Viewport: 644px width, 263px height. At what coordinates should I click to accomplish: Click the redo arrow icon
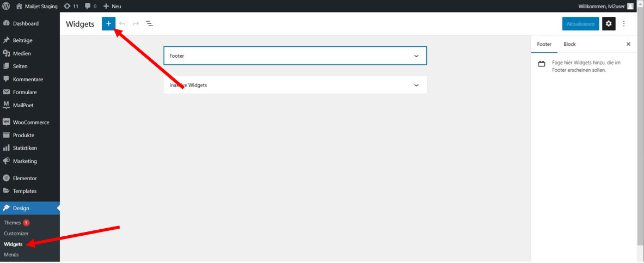pyautogui.click(x=136, y=24)
